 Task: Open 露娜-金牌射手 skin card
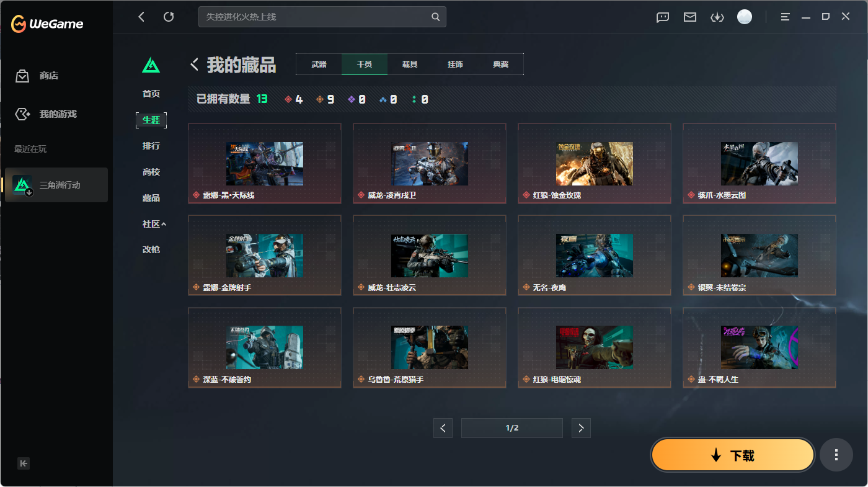[265, 256]
